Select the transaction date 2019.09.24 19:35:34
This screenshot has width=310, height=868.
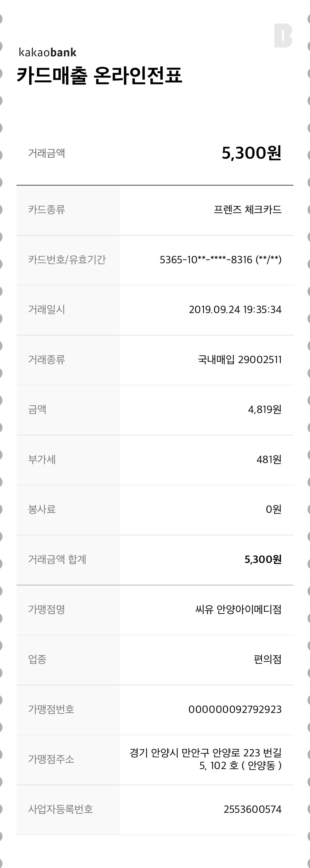[x=235, y=310]
